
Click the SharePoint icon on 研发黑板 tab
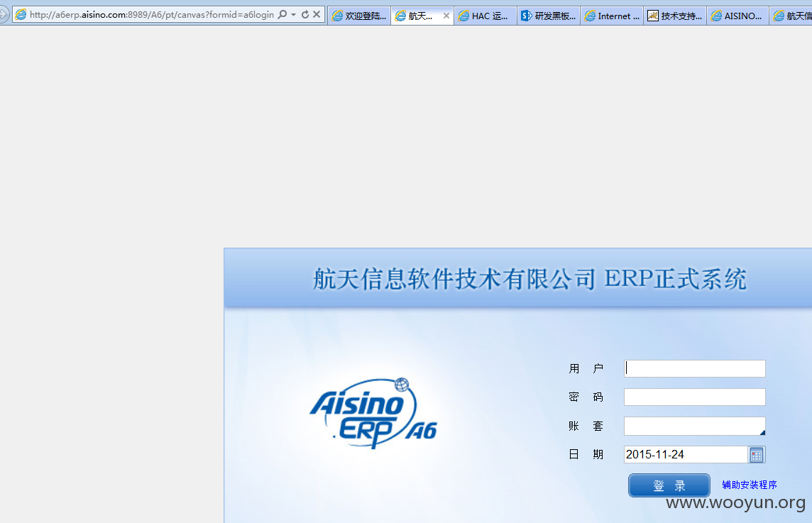[x=526, y=16]
